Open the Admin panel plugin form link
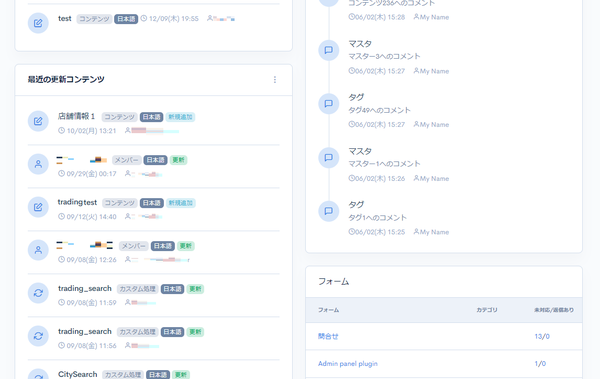 (x=348, y=363)
